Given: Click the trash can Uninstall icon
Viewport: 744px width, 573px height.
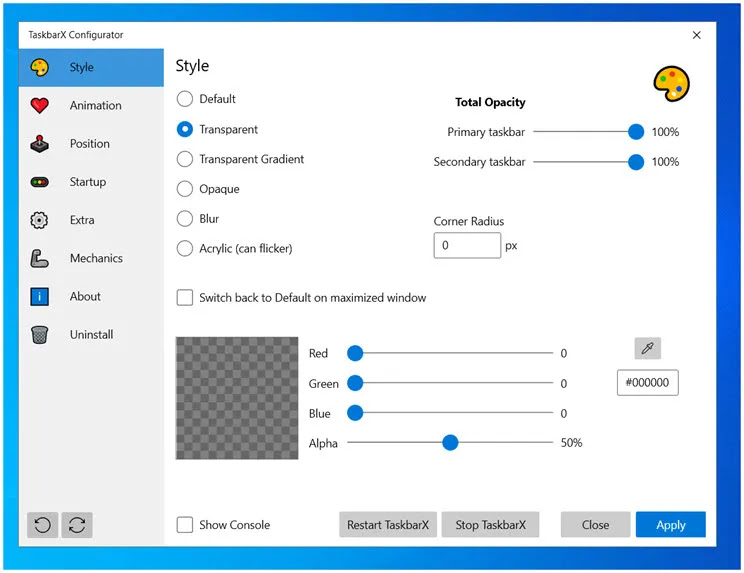Looking at the screenshot, I should click(39, 334).
